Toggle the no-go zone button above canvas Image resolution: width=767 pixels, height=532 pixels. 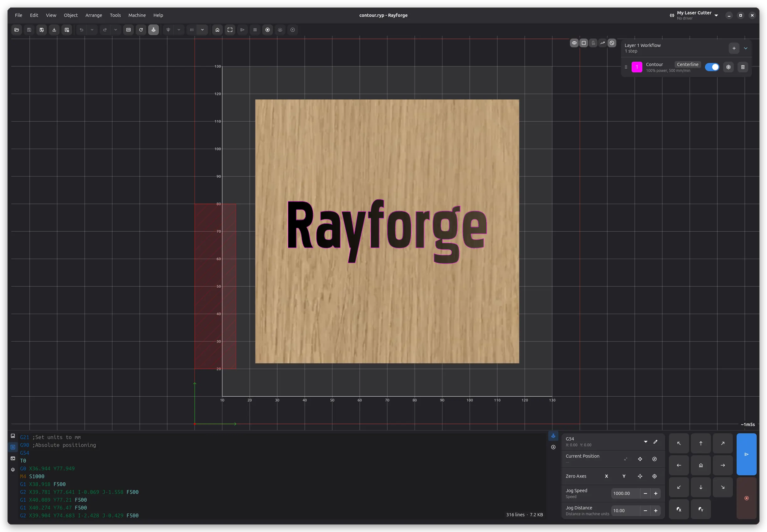[x=612, y=43]
